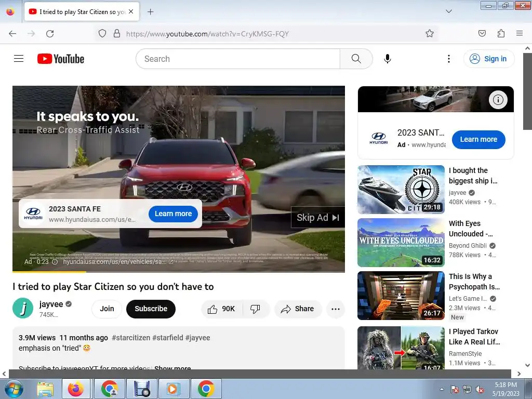Click Learn more in sidebar Hyundai ad
This screenshot has height=399, width=532.
(478, 139)
